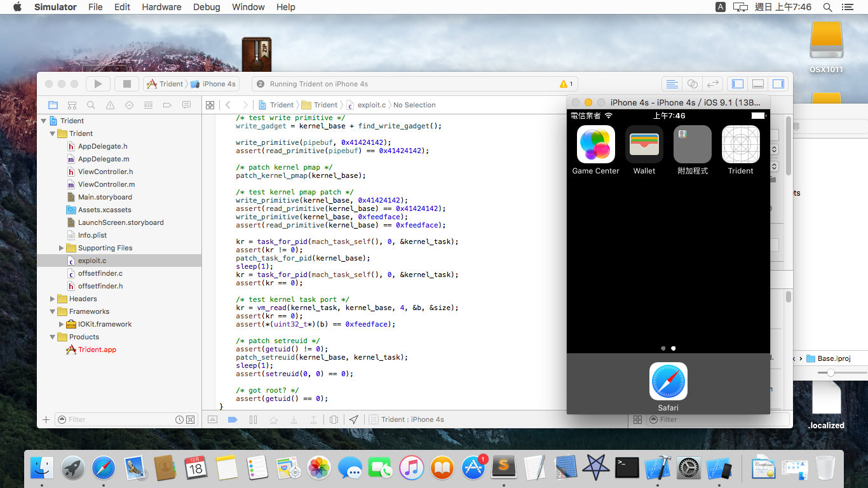Select the Standard editor
Viewport: 868px width, 488px height.
671,84
